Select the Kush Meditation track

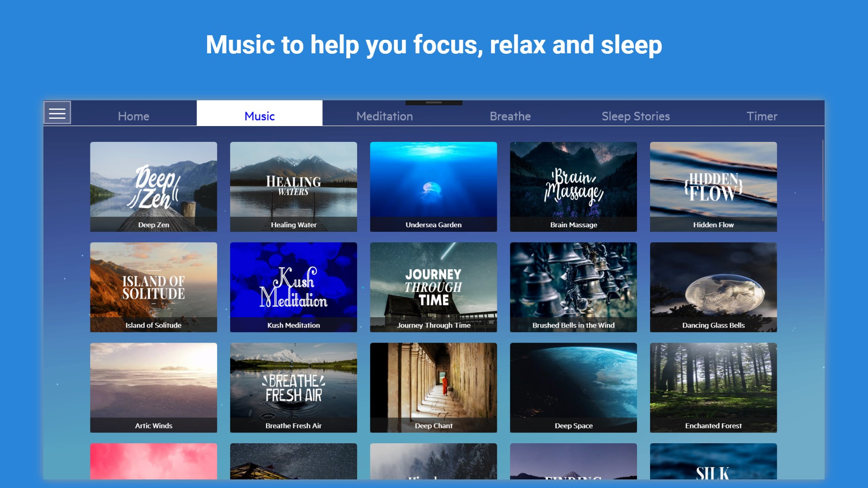[x=293, y=287]
